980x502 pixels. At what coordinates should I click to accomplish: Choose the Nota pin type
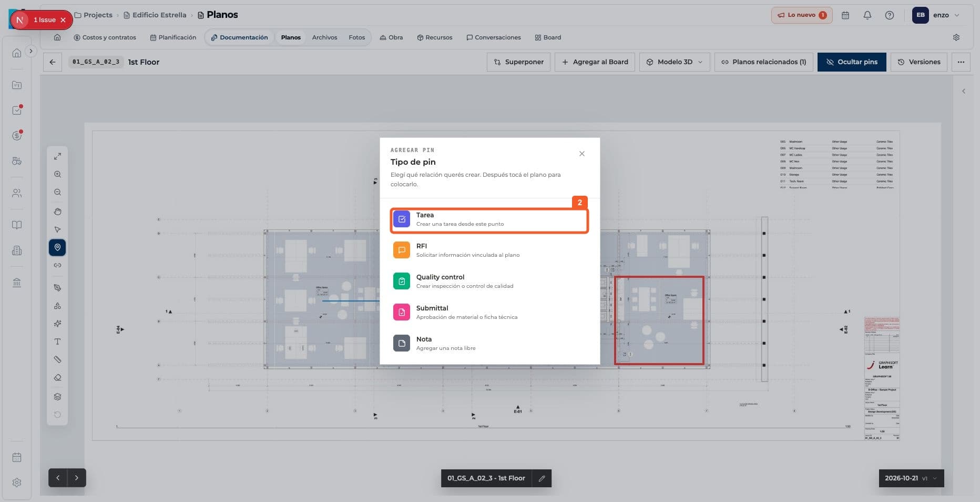point(489,343)
